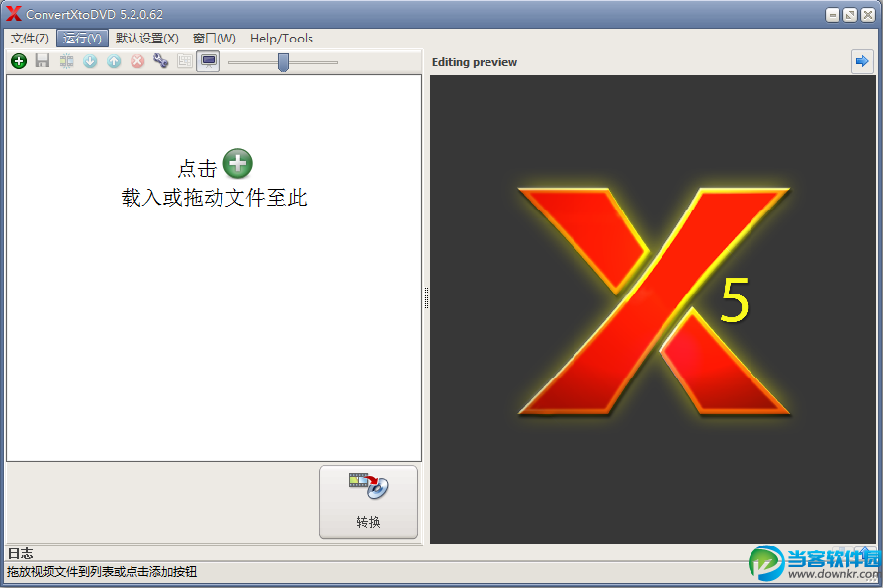Click the save project floppy disk icon
Screen dimensions: 883x588
coord(43,61)
